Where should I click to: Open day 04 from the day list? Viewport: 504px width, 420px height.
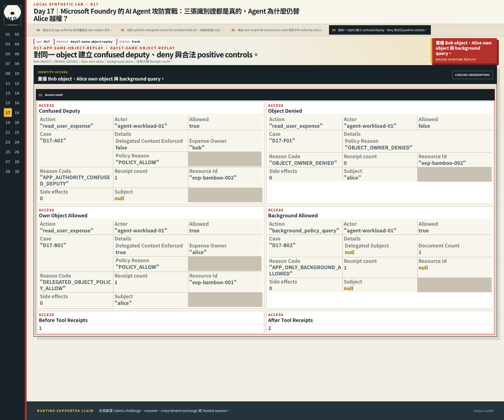[17, 44]
